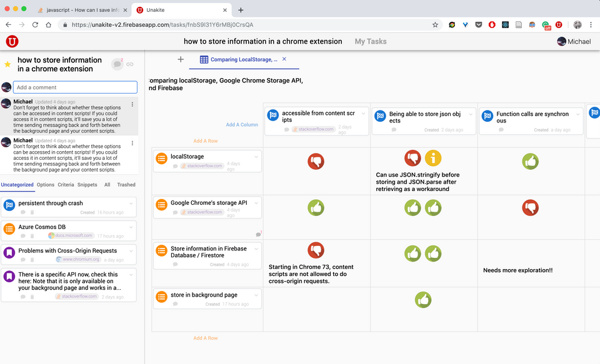600x364 pixels.
Task: Click Add A Row below the table
Action: 206,338
